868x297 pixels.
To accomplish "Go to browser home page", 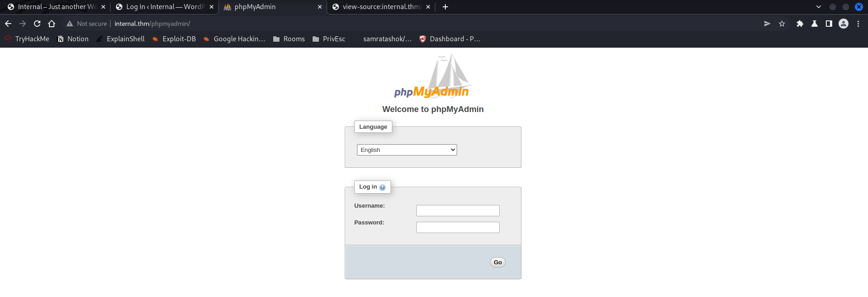I will click(52, 24).
